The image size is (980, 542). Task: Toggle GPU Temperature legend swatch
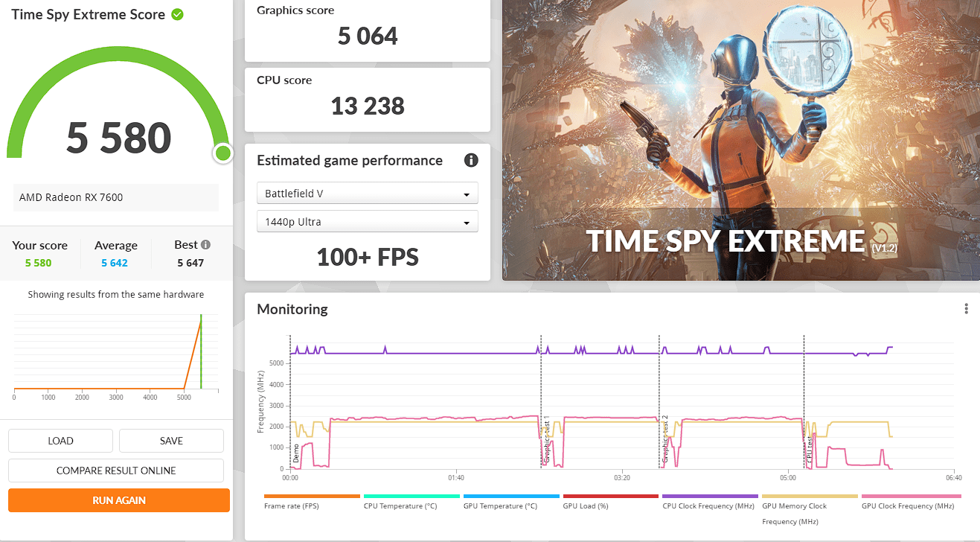(x=511, y=496)
